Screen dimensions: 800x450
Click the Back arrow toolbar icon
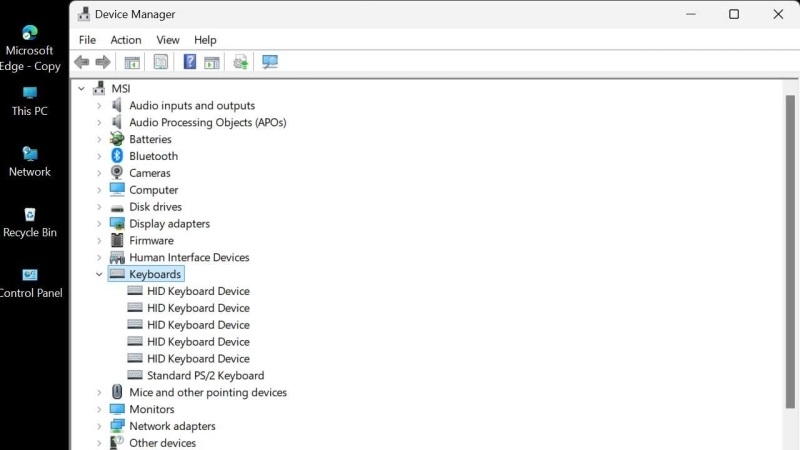click(82, 62)
